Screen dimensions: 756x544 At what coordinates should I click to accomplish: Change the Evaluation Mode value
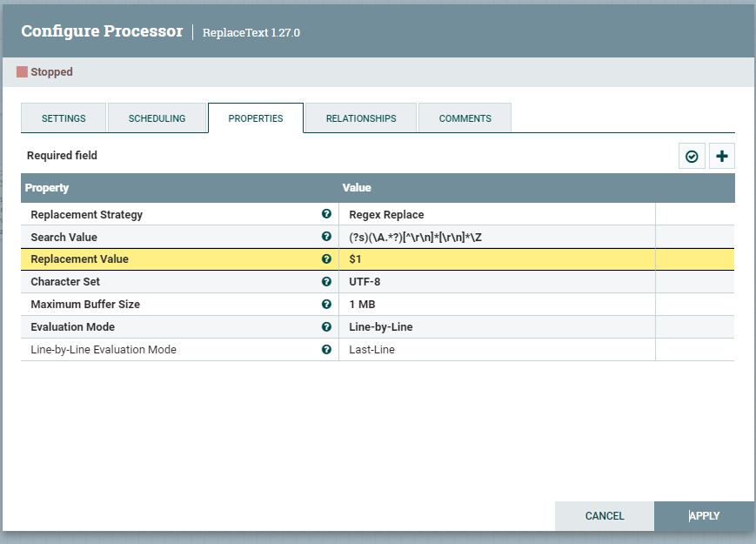pos(496,327)
